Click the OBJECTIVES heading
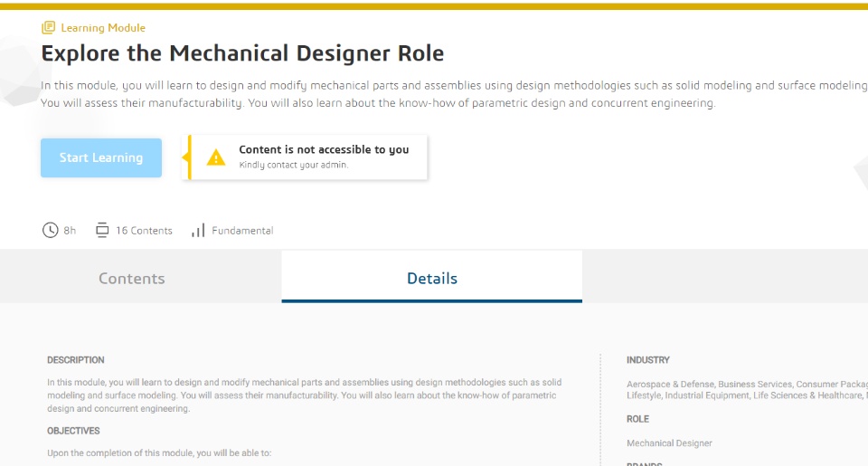 [73, 431]
